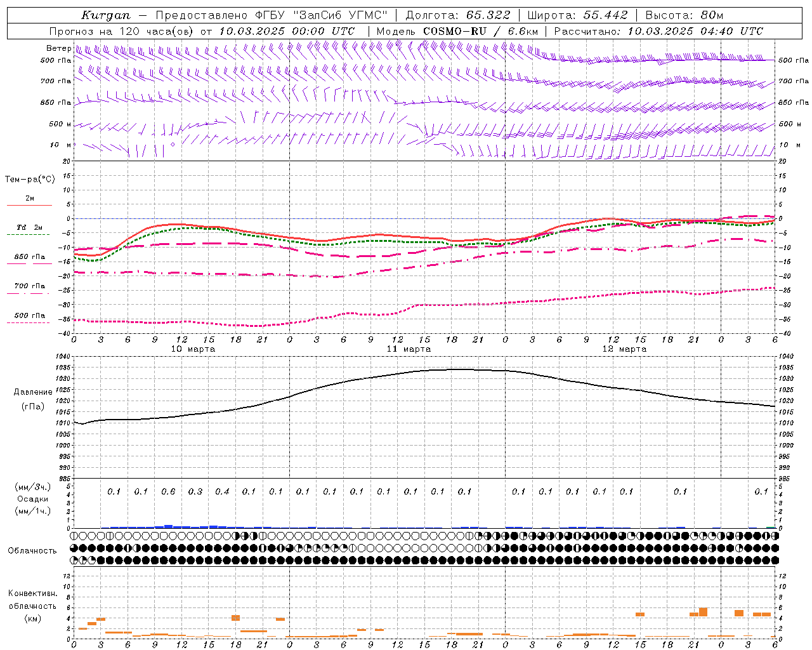Click the left '500 м' wind level label
Screen dimensions: 812x650
60,124
